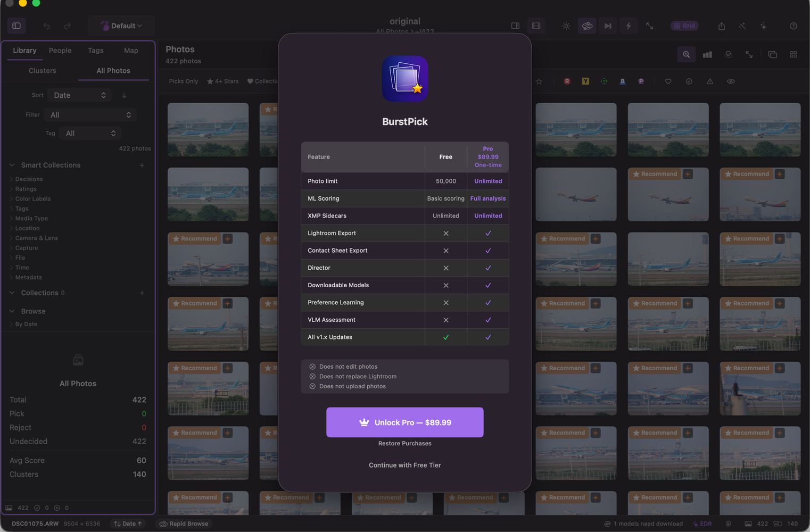
Task: Click Continue with Free Tier
Action: (405, 465)
